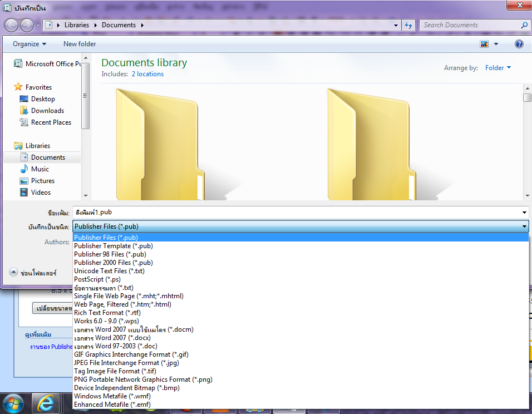Pick Unicode Text Files (*.txt)
This screenshot has height=414, width=532.
coord(301,271)
